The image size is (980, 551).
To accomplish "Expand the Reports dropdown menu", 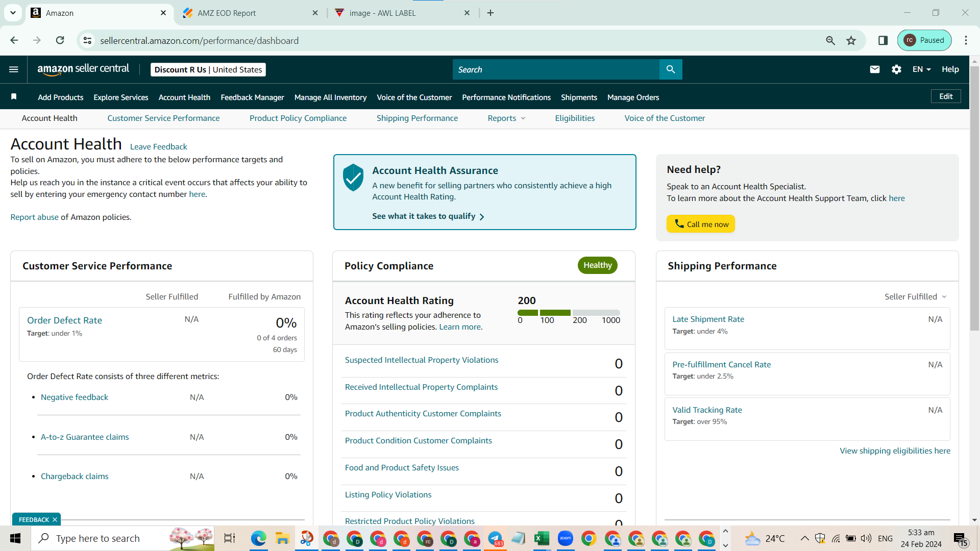I will pyautogui.click(x=506, y=118).
